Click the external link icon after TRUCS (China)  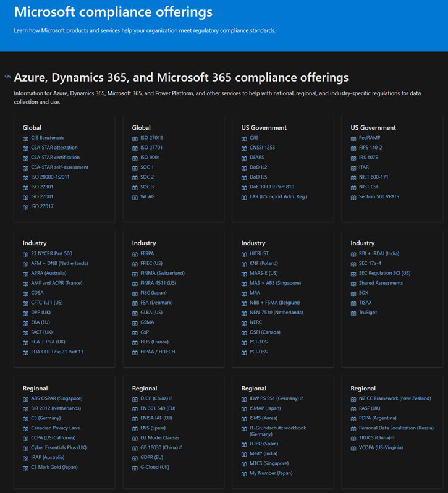[x=392, y=437]
